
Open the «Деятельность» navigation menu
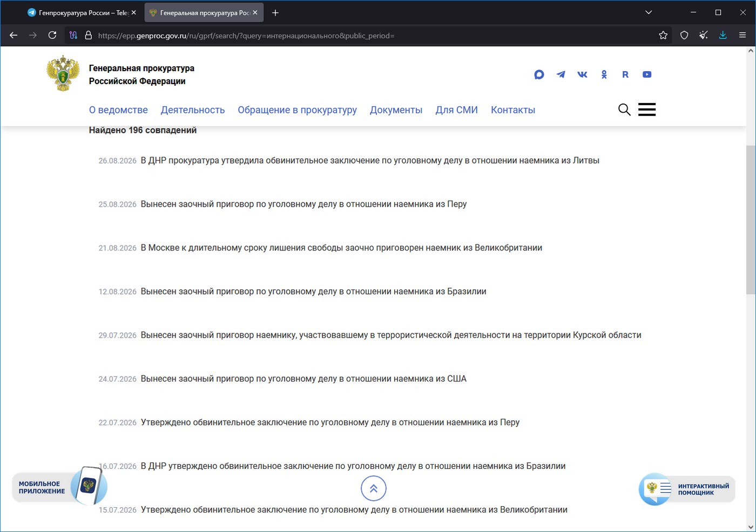(x=193, y=110)
